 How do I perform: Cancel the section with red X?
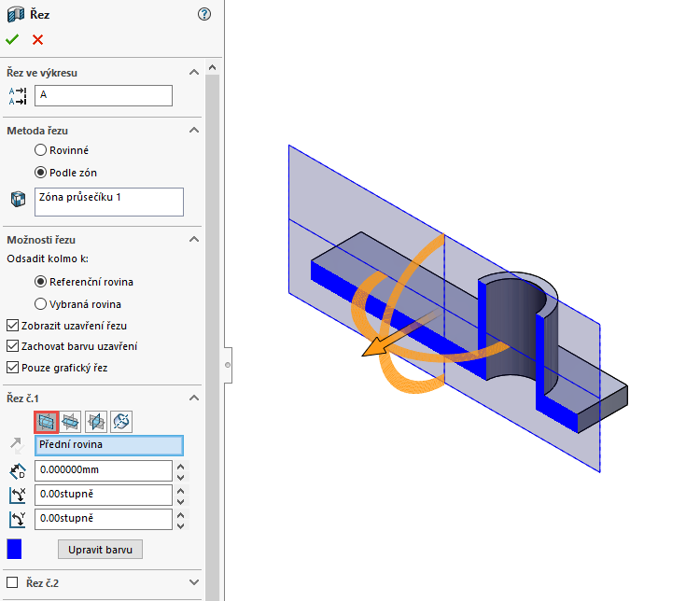[x=38, y=40]
